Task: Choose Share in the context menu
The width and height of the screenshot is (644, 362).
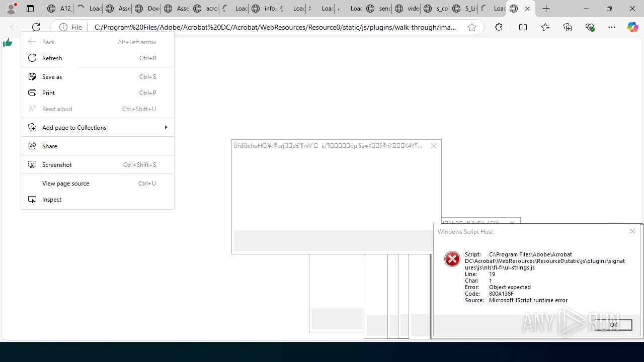Action: point(98,146)
